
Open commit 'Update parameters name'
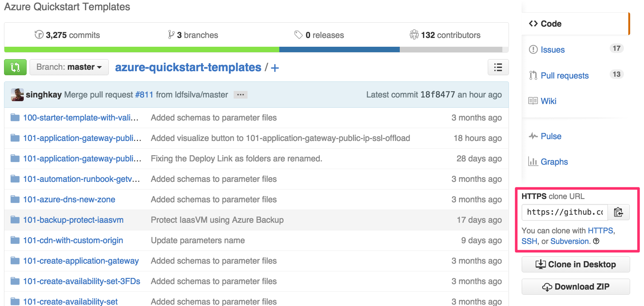tap(198, 240)
